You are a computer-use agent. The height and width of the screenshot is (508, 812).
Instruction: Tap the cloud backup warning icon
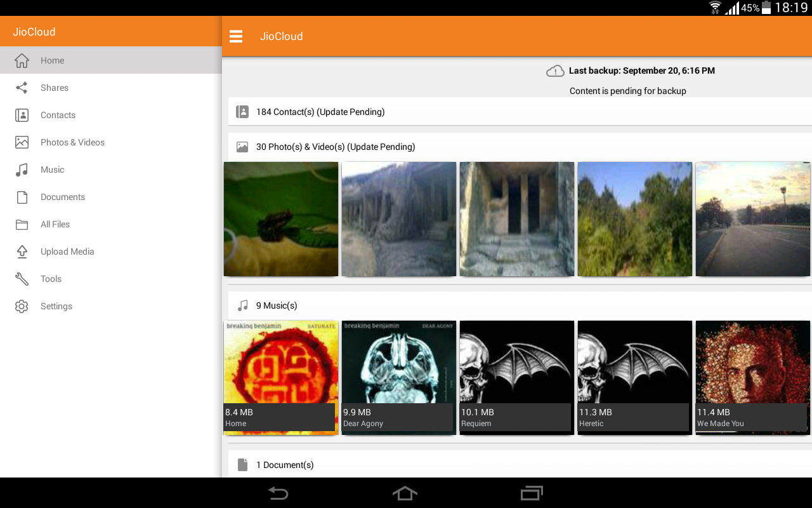pyautogui.click(x=555, y=71)
